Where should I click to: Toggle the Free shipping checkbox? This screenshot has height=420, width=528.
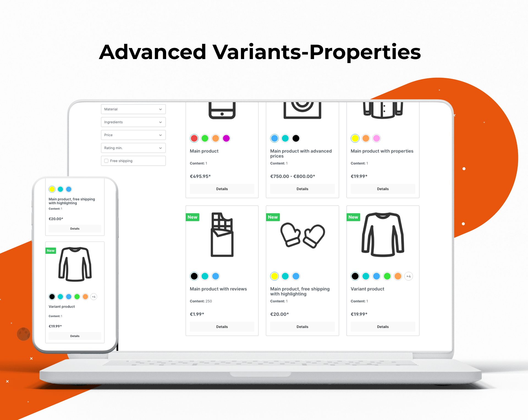coord(107,161)
